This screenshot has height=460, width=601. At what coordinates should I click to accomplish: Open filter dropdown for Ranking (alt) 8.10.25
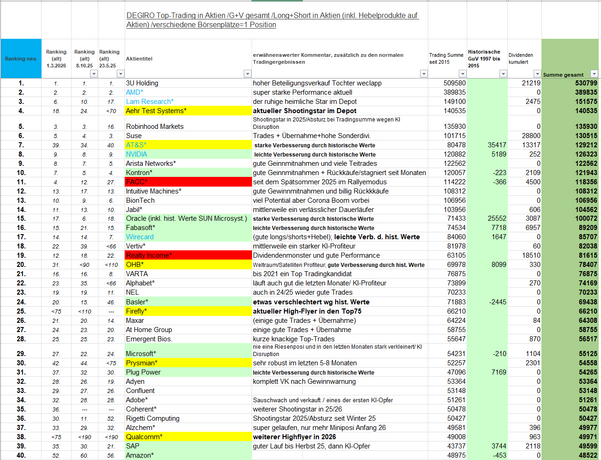[94, 74]
